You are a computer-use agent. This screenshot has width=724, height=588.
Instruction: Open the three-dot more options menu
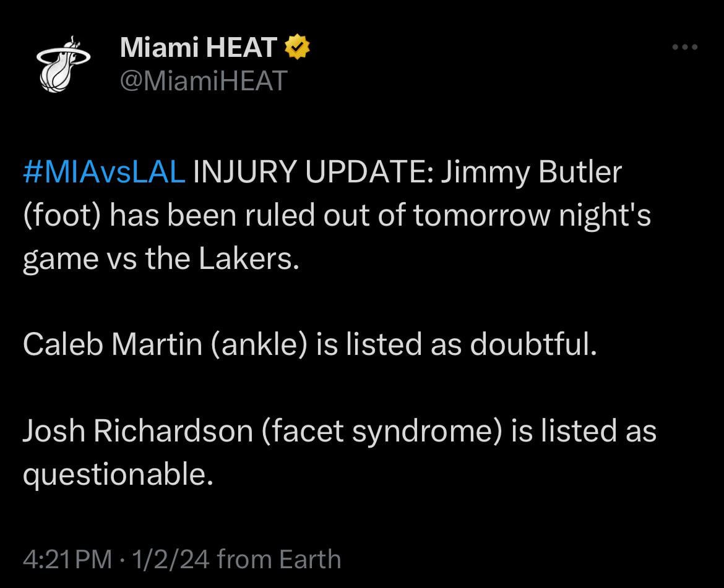[x=685, y=47]
